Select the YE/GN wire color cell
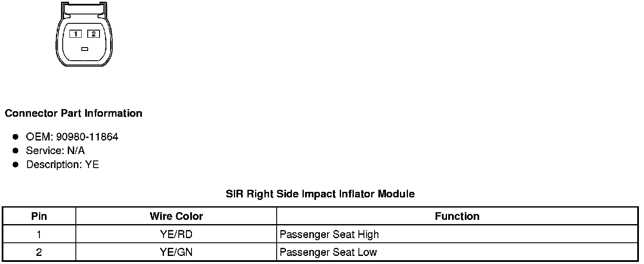 [176, 252]
